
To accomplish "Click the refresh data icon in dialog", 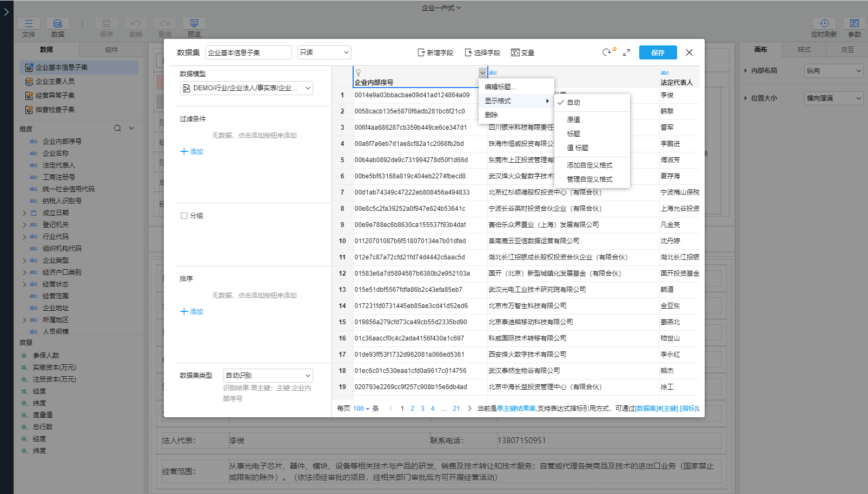I will coord(607,52).
